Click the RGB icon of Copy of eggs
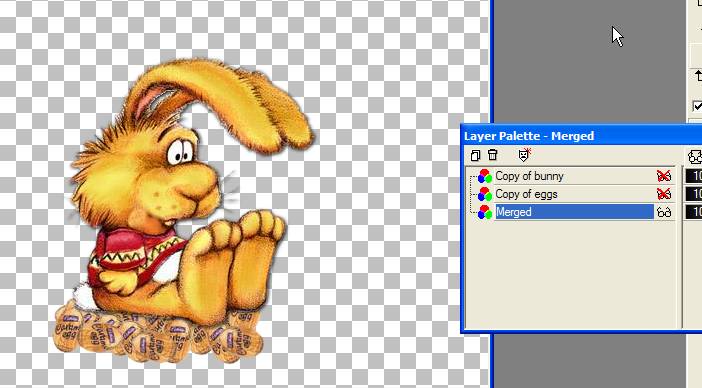702x388 pixels. click(x=485, y=194)
